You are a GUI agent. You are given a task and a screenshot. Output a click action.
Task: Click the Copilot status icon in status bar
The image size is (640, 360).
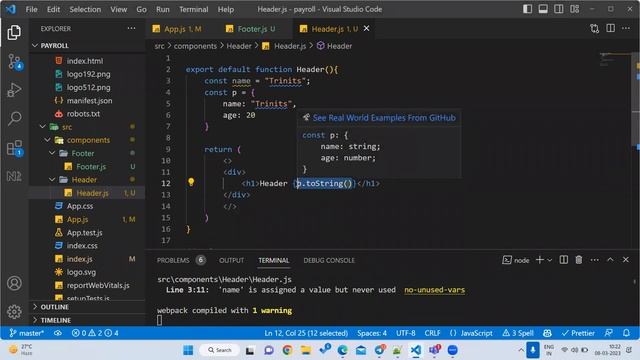(547, 333)
